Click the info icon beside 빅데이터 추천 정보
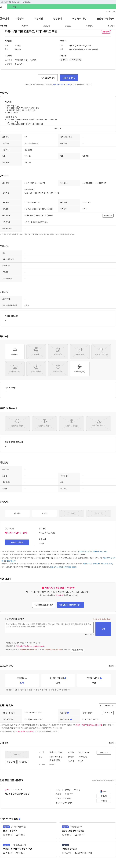 tap(20, 819)
